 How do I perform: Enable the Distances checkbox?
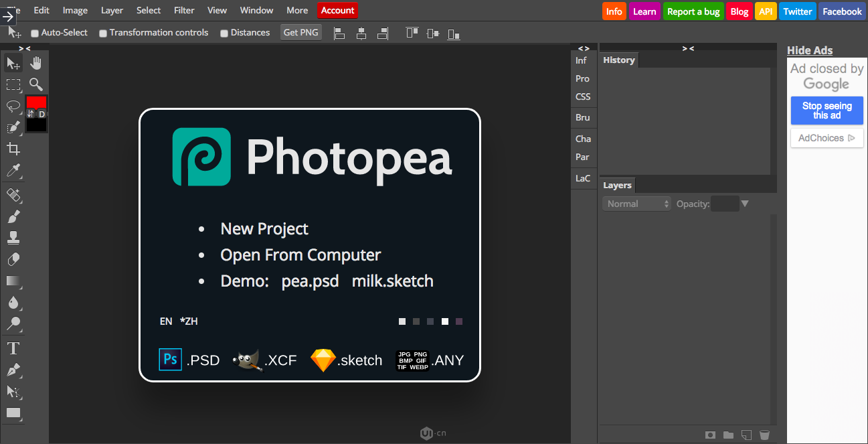tap(224, 33)
